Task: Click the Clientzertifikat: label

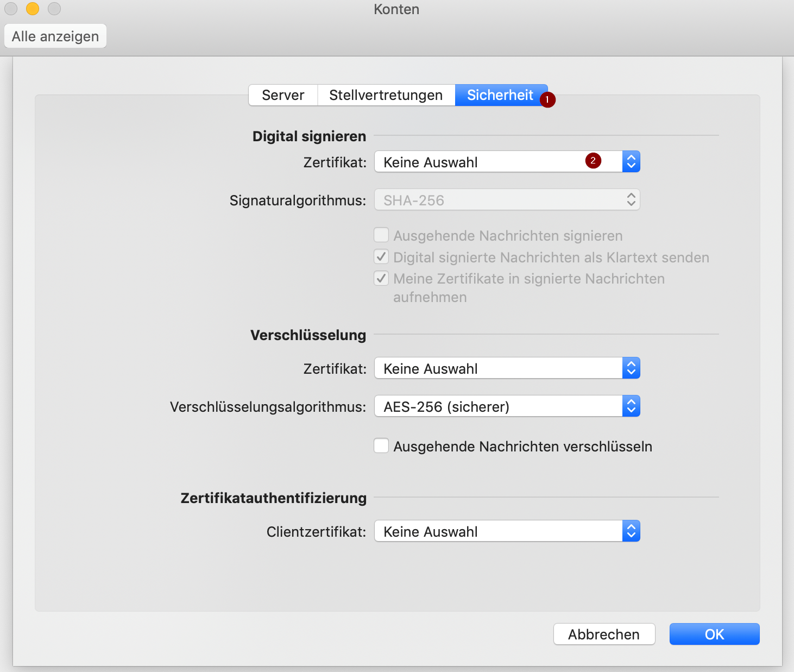Action: 317,532
